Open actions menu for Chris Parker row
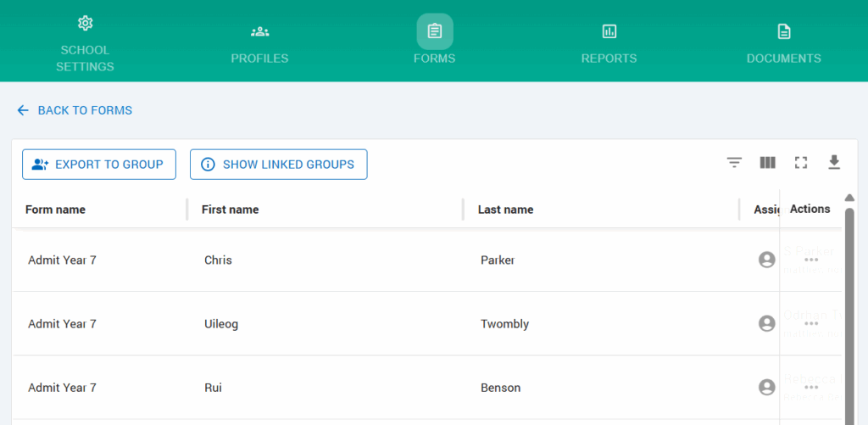 pos(811,260)
